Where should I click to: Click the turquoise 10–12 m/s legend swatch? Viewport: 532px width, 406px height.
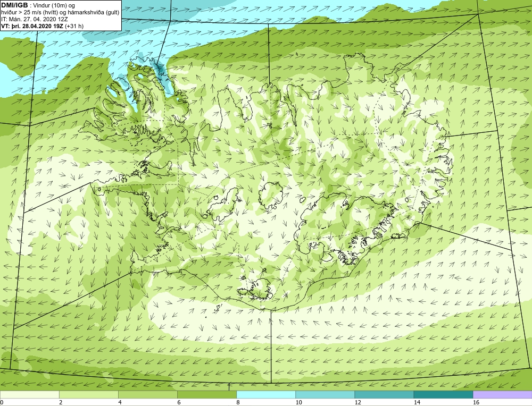[x=325, y=394]
